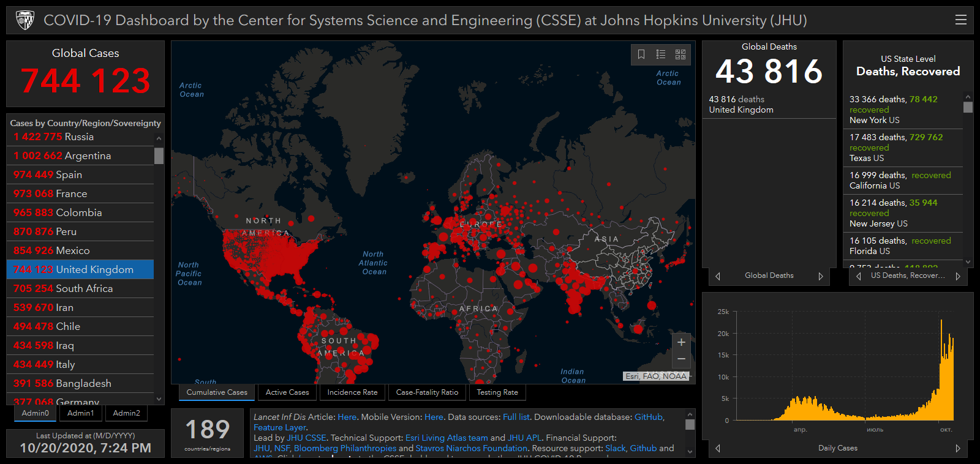The image size is (980, 464).
Task: Click the Johns Hopkins shield logo
Action: point(25,20)
